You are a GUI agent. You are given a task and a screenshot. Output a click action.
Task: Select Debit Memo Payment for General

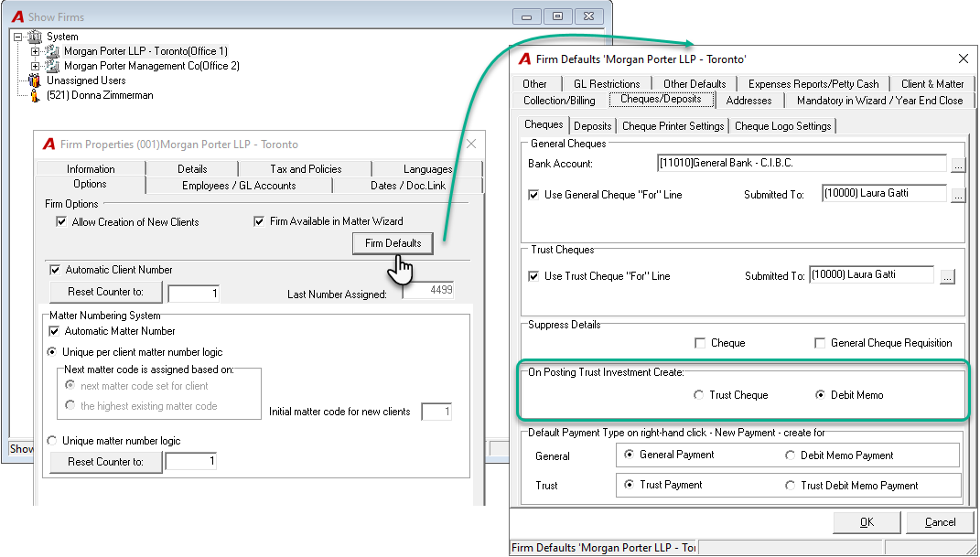click(x=790, y=455)
